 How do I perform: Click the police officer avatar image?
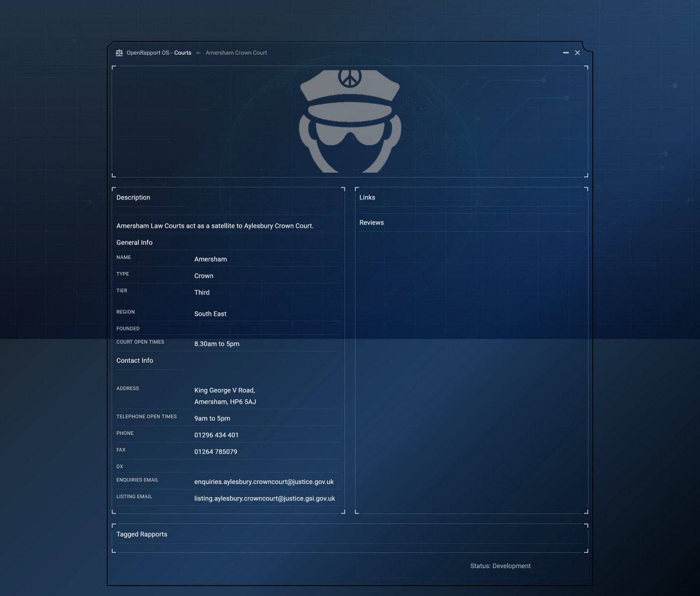(350, 121)
